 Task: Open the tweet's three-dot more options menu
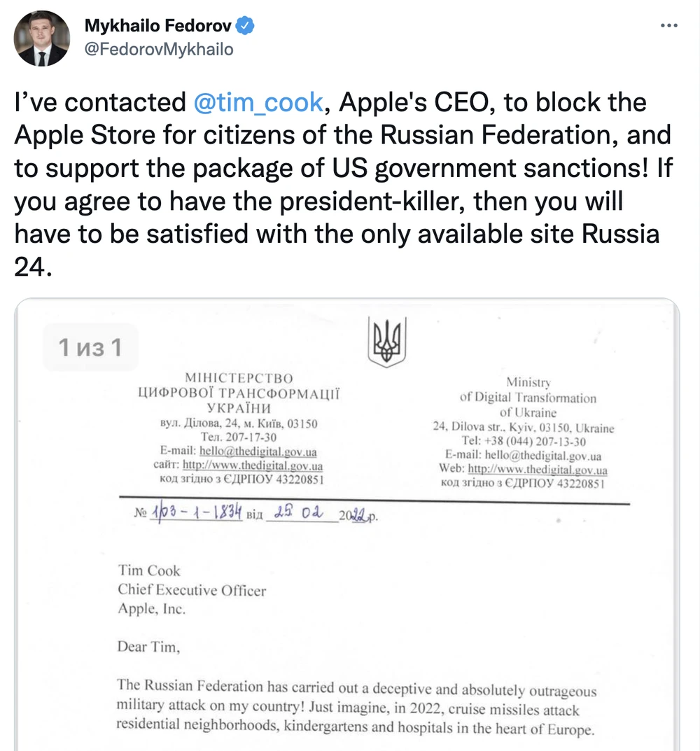point(669,24)
